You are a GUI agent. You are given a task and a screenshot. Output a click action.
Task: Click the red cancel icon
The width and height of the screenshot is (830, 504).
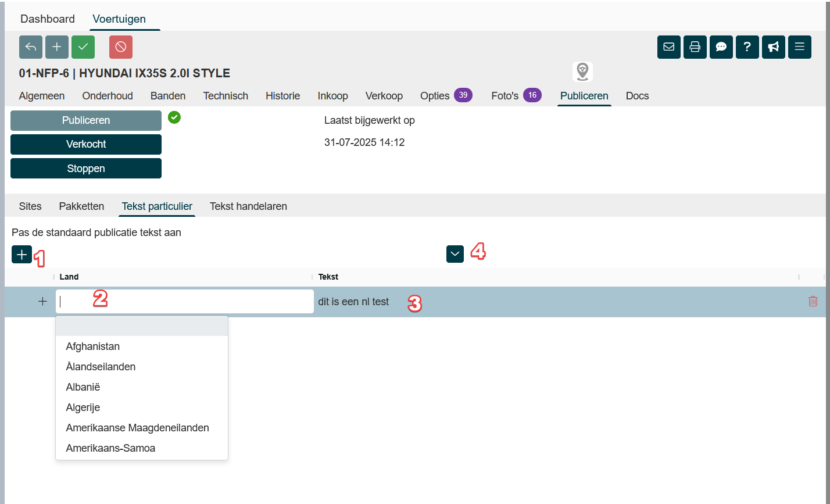pos(121,47)
